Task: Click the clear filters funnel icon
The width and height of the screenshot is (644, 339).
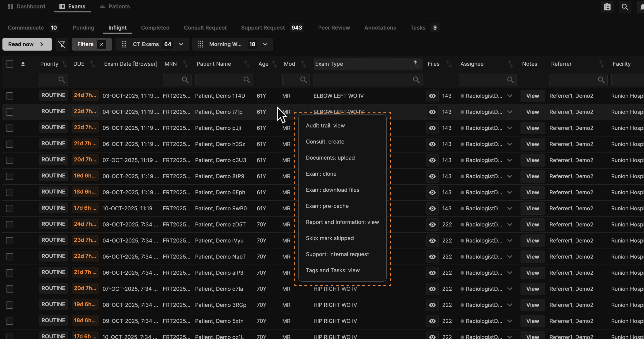Action: (x=62, y=44)
